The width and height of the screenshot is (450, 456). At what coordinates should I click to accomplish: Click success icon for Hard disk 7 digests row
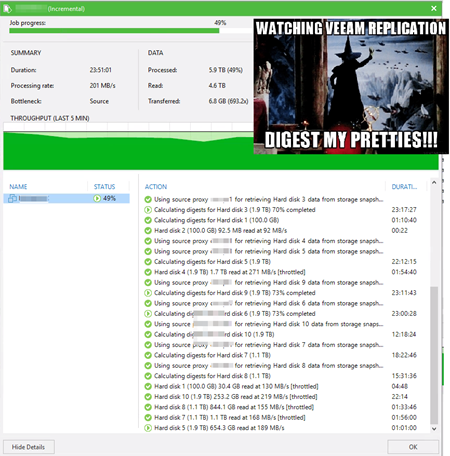point(148,355)
